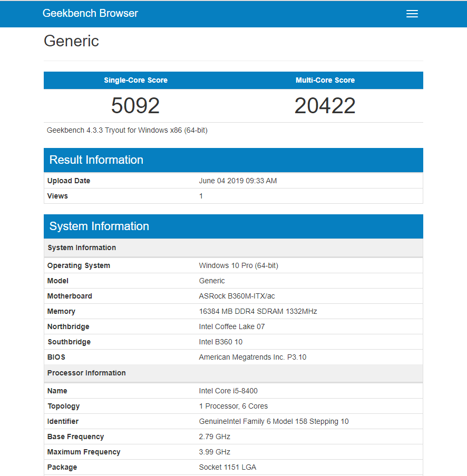Click the gray System Information subheader row
The height and width of the screenshot is (476, 467).
tap(234, 247)
